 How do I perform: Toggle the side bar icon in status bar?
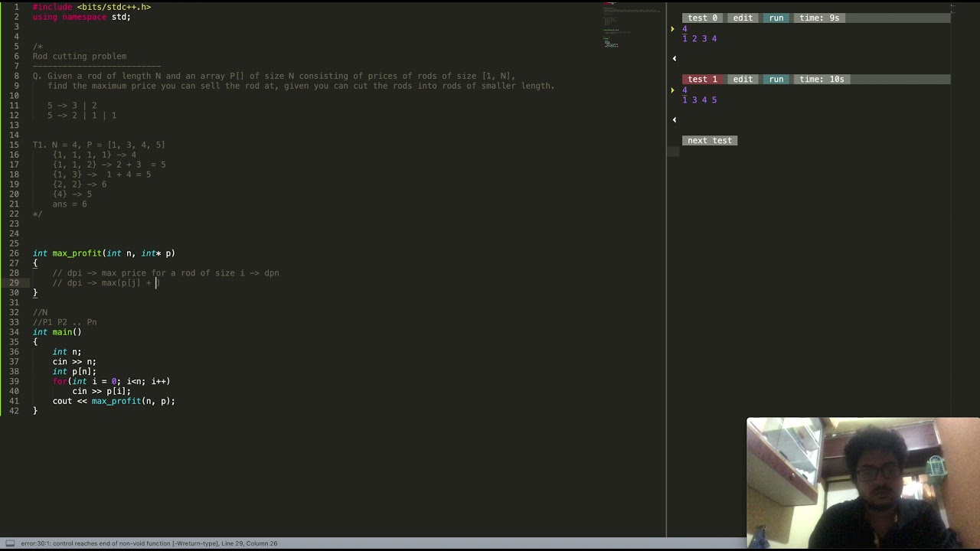pyautogui.click(x=10, y=543)
